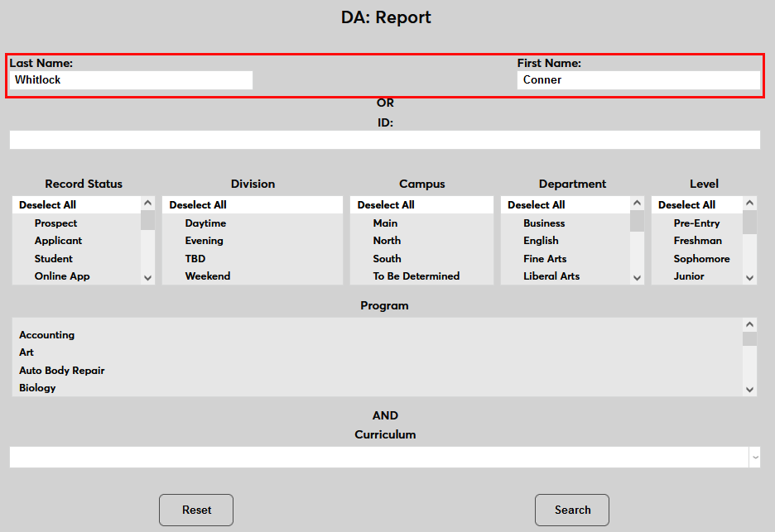
Task: Select North campus option
Action: click(x=387, y=241)
